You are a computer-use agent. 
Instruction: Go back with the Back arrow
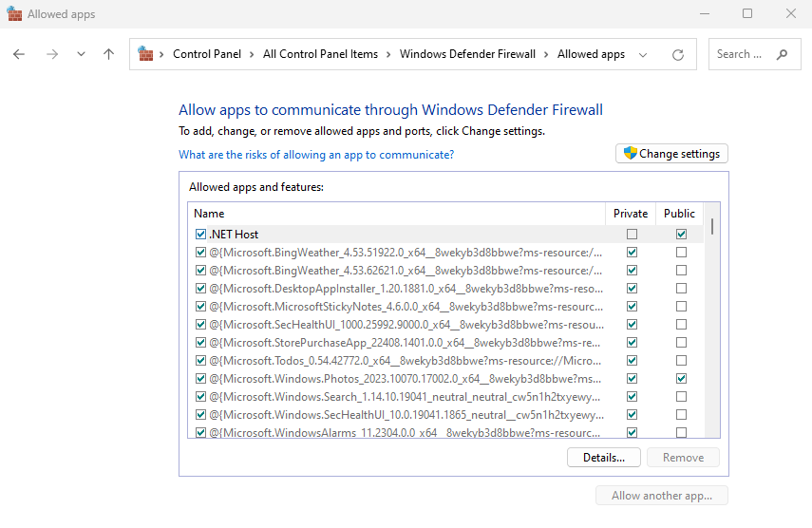click(x=19, y=54)
